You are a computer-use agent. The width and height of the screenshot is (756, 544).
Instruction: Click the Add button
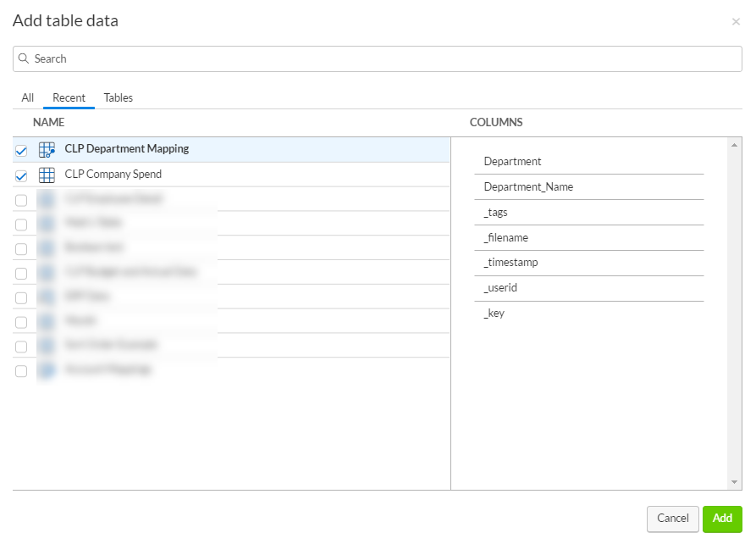tap(722, 519)
